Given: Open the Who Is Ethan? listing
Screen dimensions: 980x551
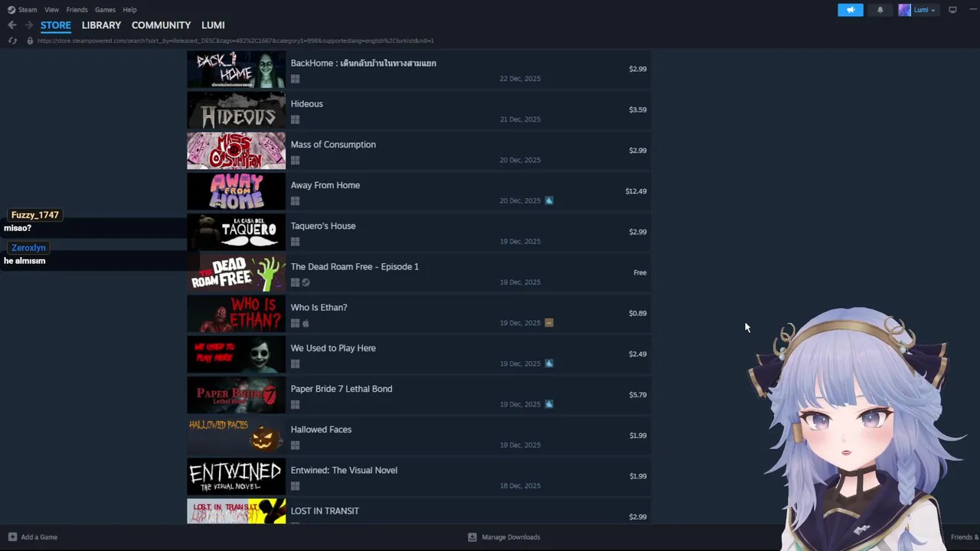Looking at the screenshot, I should click(x=419, y=313).
